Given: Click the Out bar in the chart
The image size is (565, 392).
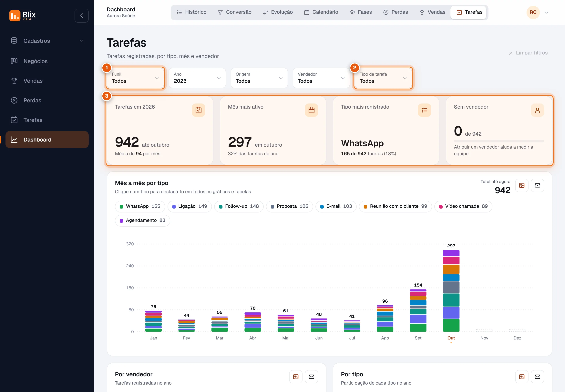Looking at the screenshot, I should pos(451,291).
